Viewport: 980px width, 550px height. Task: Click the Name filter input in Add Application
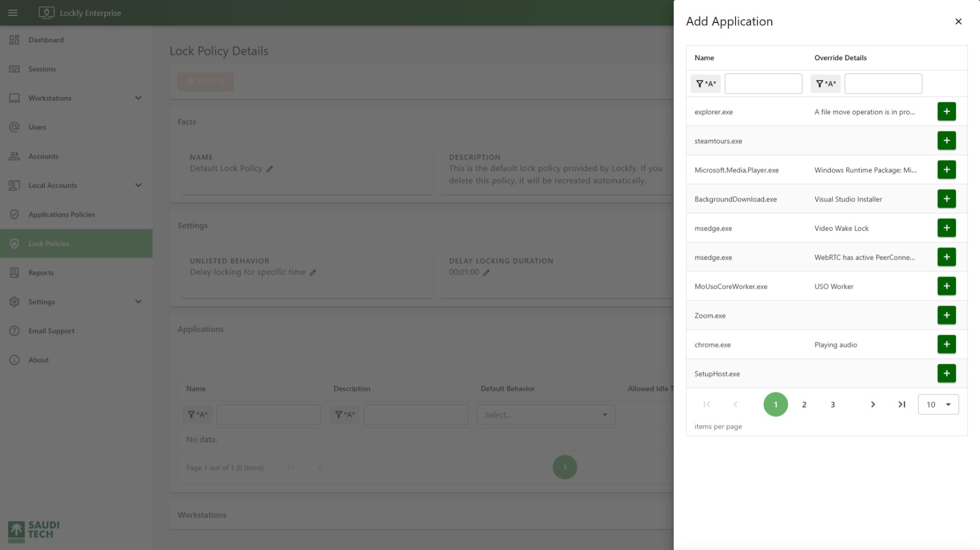(x=764, y=84)
